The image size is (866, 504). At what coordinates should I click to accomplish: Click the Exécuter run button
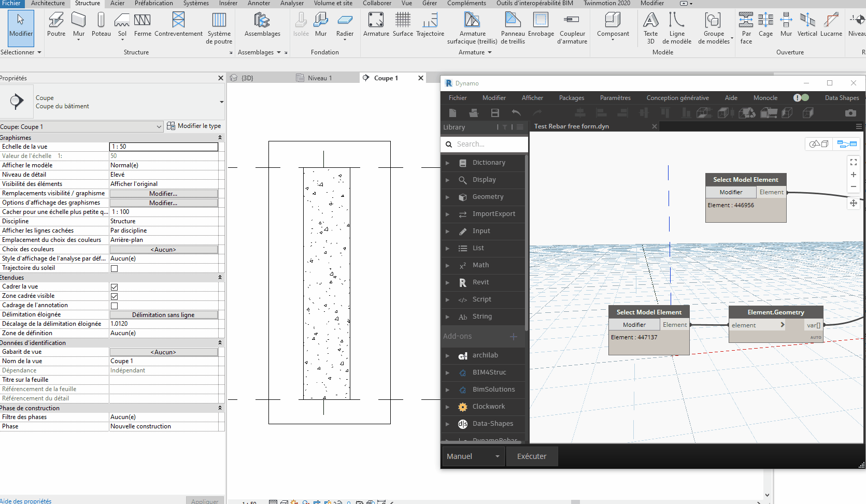(532, 456)
